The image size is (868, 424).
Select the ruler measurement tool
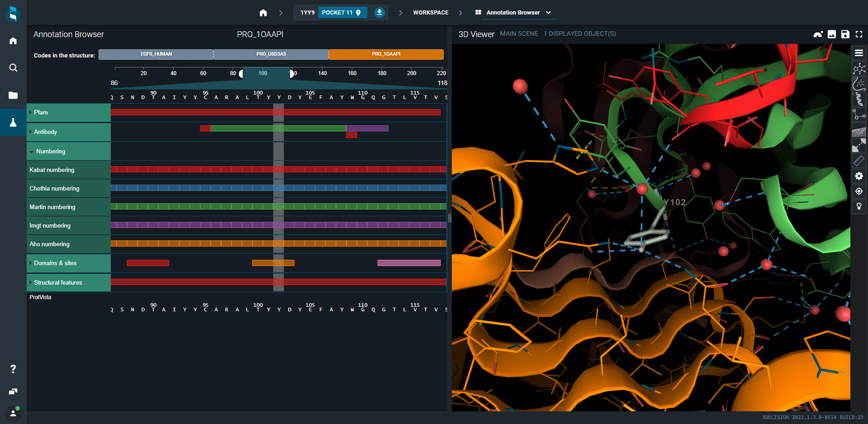click(859, 161)
